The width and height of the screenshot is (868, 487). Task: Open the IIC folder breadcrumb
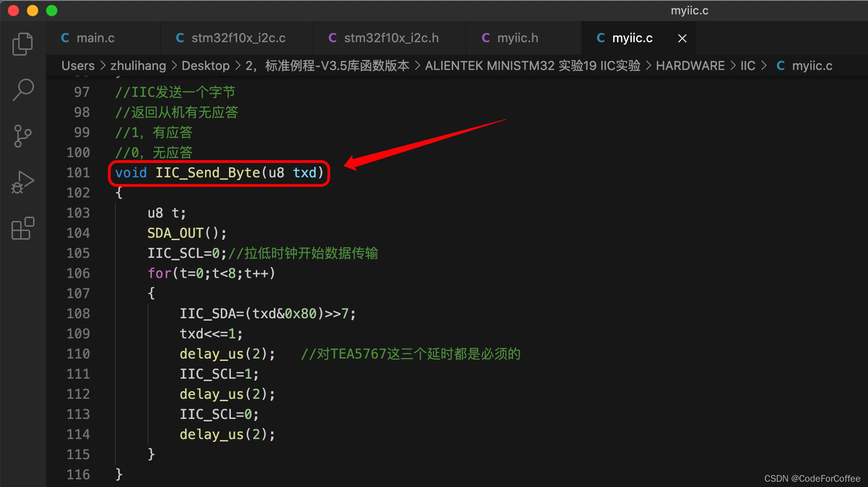click(x=747, y=66)
